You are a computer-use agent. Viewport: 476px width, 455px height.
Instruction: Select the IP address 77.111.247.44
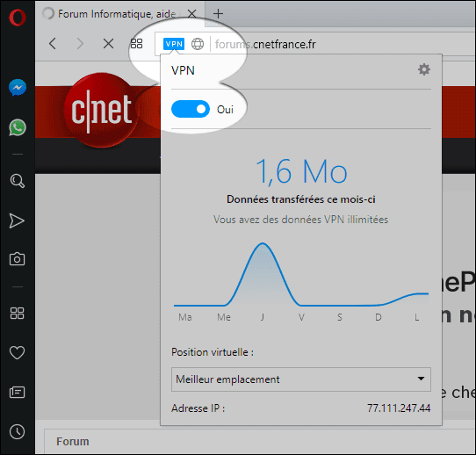[399, 408]
